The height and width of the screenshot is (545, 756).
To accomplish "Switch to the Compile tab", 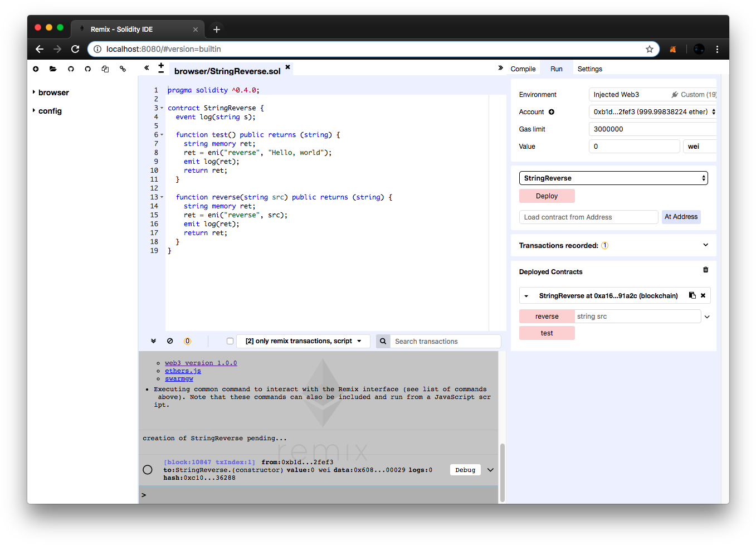I will click(523, 69).
